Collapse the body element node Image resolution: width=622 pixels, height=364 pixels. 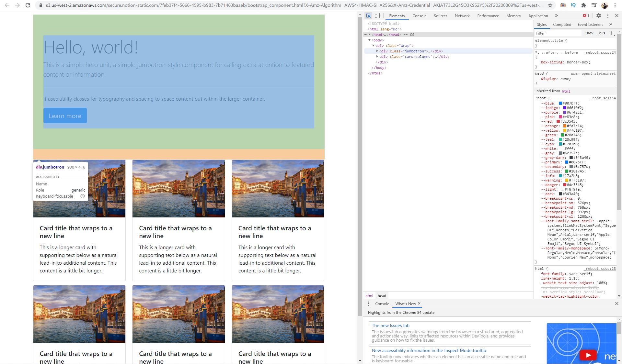coord(369,40)
